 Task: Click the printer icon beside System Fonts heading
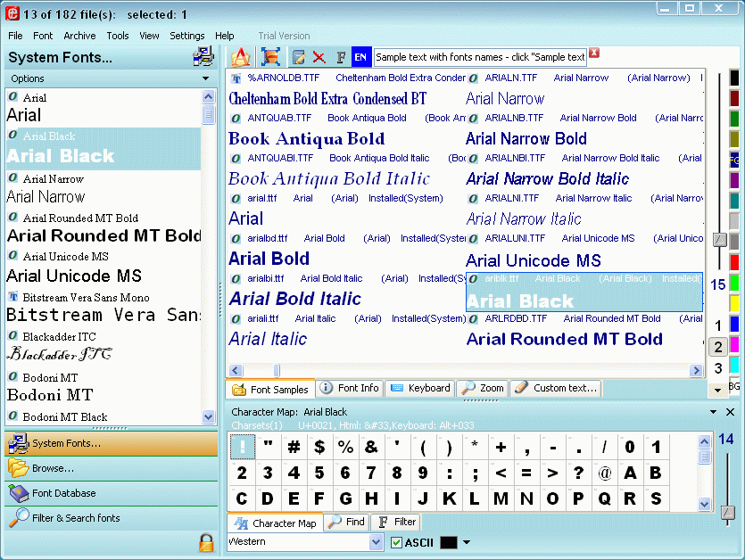(x=203, y=55)
